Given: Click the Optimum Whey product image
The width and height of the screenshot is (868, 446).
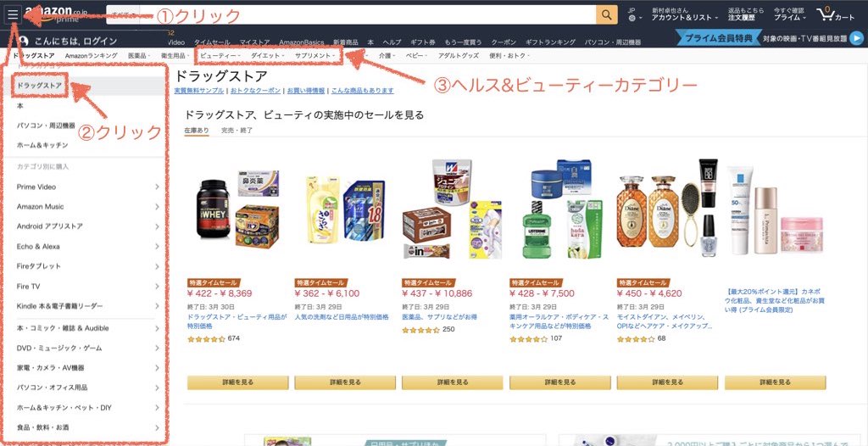Looking at the screenshot, I should 214,209.
